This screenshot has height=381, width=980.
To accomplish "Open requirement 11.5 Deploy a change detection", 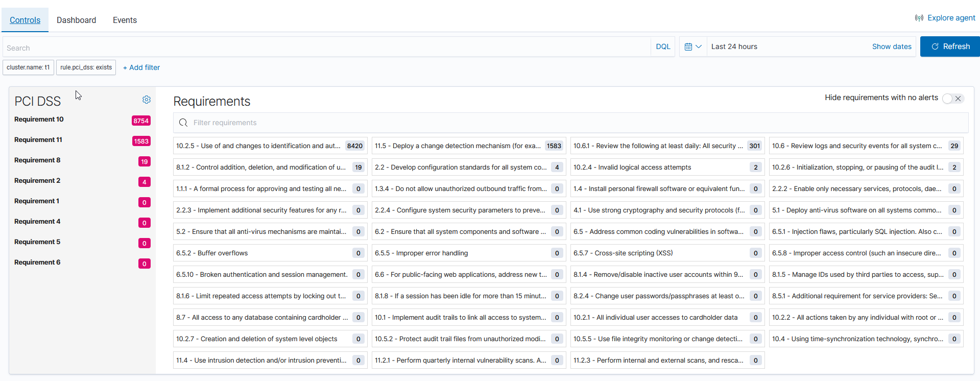I will (x=469, y=146).
